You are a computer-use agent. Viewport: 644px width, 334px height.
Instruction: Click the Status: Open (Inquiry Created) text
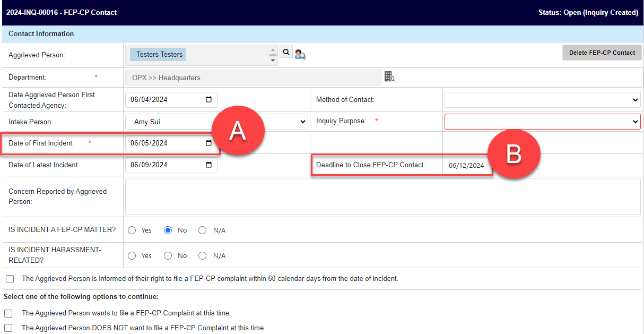(588, 12)
